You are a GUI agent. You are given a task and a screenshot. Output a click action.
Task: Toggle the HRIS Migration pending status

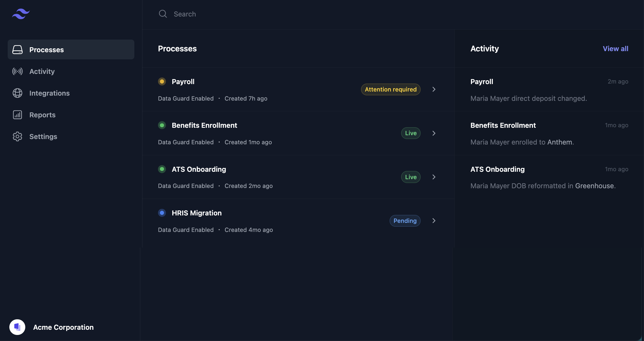tap(405, 221)
